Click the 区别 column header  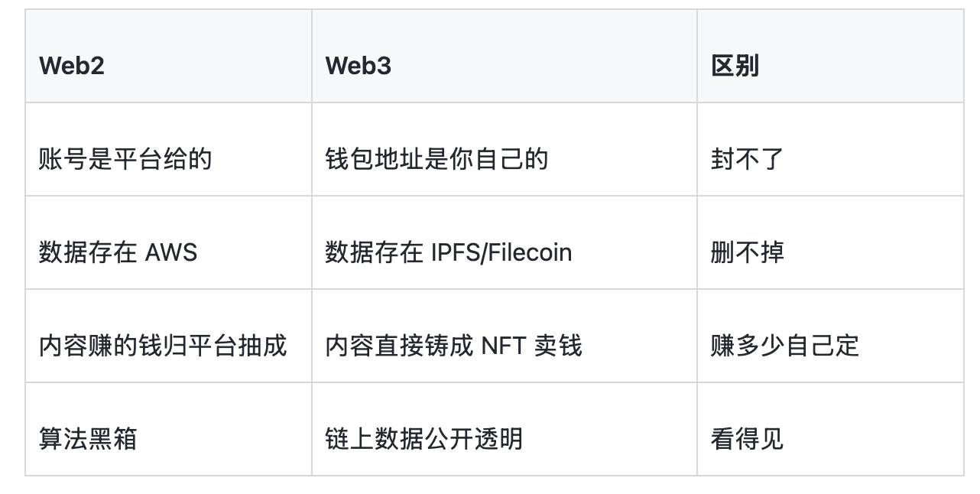pos(830,56)
